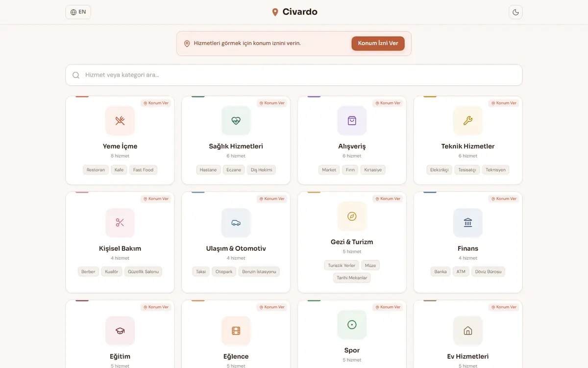Select the Turistik Yerler tag
The image size is (588, 368).
click(x=342, y=265)
